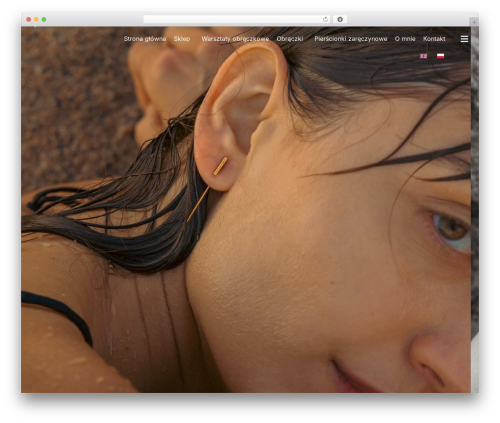
Task: Open Pierścionki zaręczynowe page
Action: pos(351,39)
